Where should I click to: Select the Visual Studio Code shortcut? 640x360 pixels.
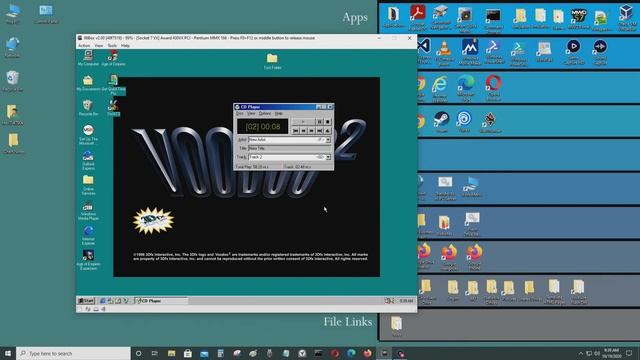point(424,52)
